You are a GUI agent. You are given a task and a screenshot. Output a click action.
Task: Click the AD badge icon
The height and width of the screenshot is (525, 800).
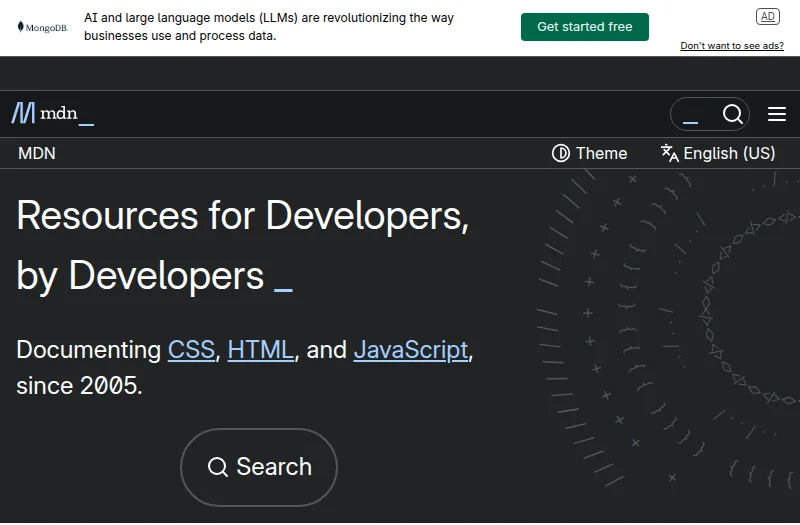767,17
